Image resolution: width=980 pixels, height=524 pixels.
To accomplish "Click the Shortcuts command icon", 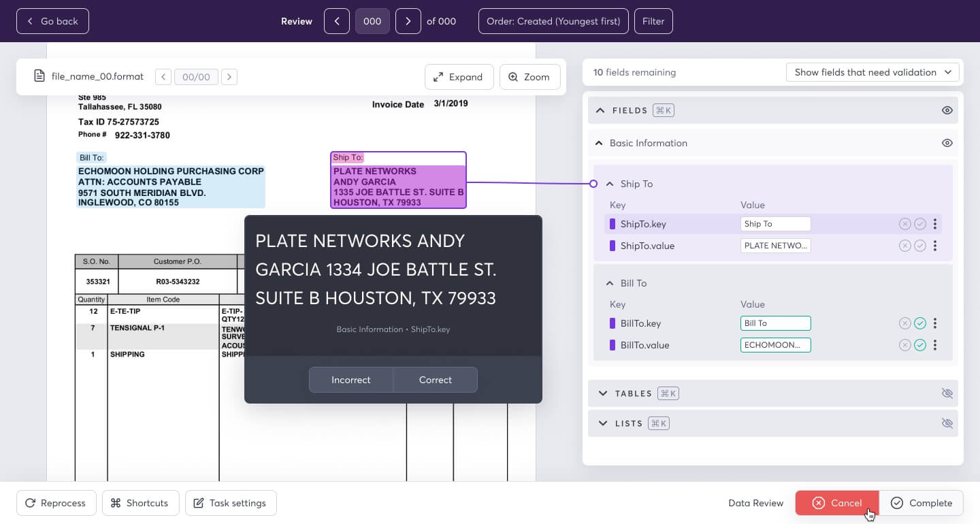I will pyautogui.click(x=116, y=503).
